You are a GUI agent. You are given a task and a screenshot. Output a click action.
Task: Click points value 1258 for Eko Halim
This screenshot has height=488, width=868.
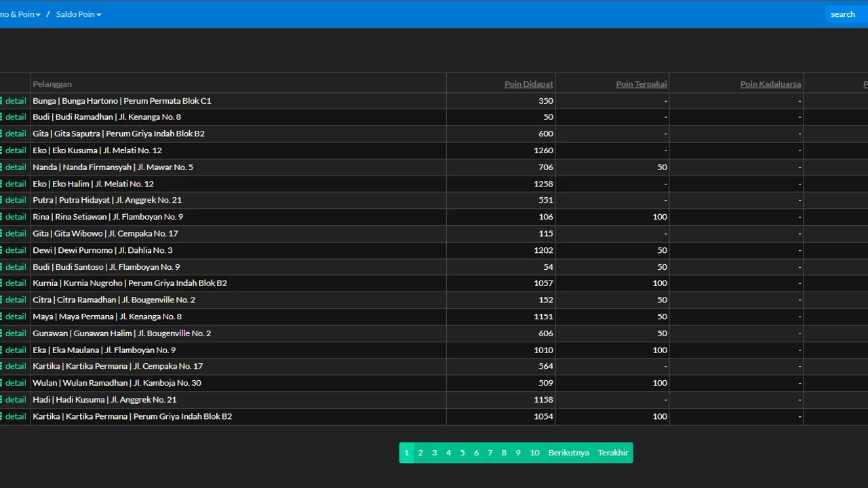point(543,184)
